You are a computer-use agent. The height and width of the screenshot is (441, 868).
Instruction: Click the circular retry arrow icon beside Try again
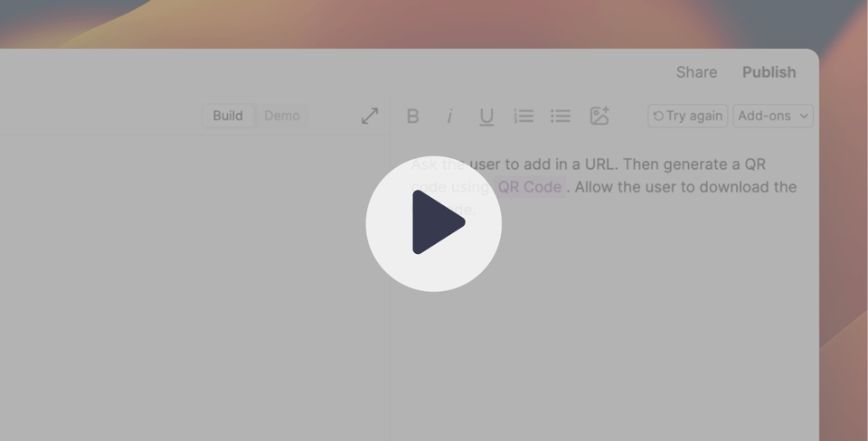pyautogui.click(x=658, y=116)
